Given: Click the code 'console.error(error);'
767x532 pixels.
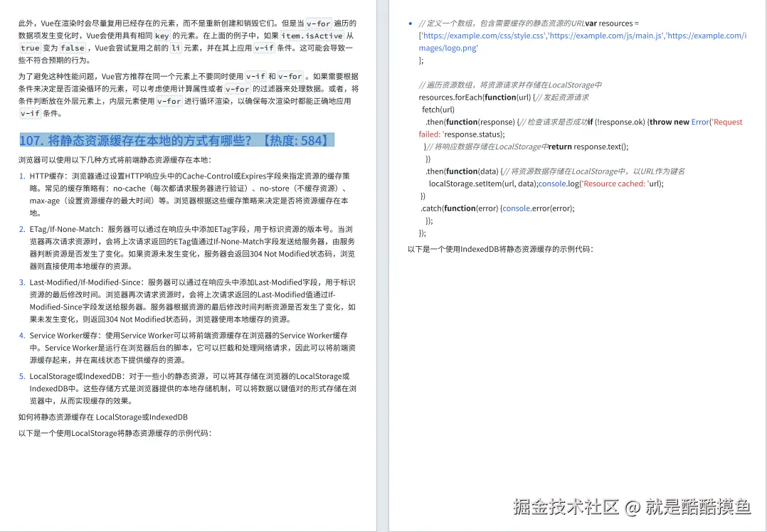Looking at the screenshot, I should pos(539,208).
